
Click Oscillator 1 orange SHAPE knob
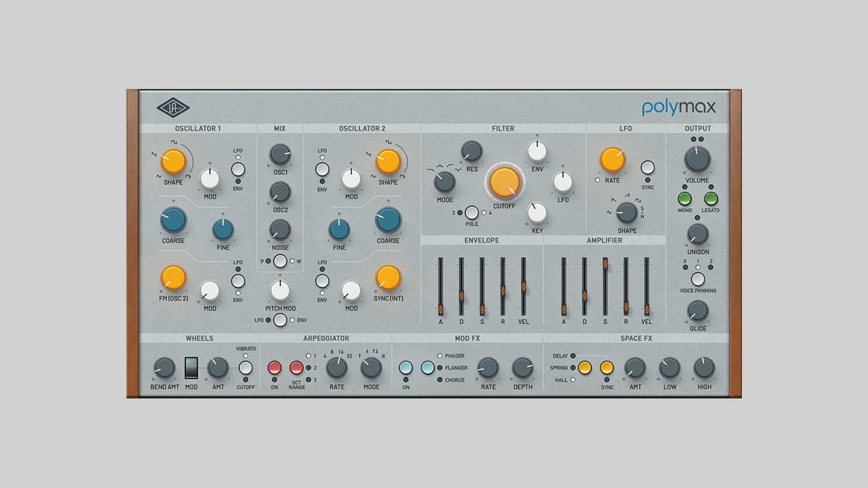174,161
